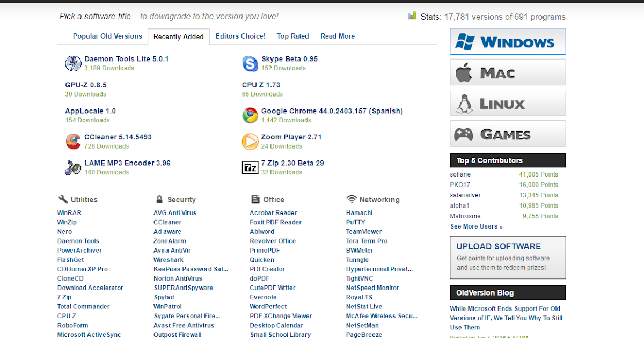The width and height of the screenshot is (644, 338).
Task: Open Zoom Player 2.71 link
Action: (291, 137)
